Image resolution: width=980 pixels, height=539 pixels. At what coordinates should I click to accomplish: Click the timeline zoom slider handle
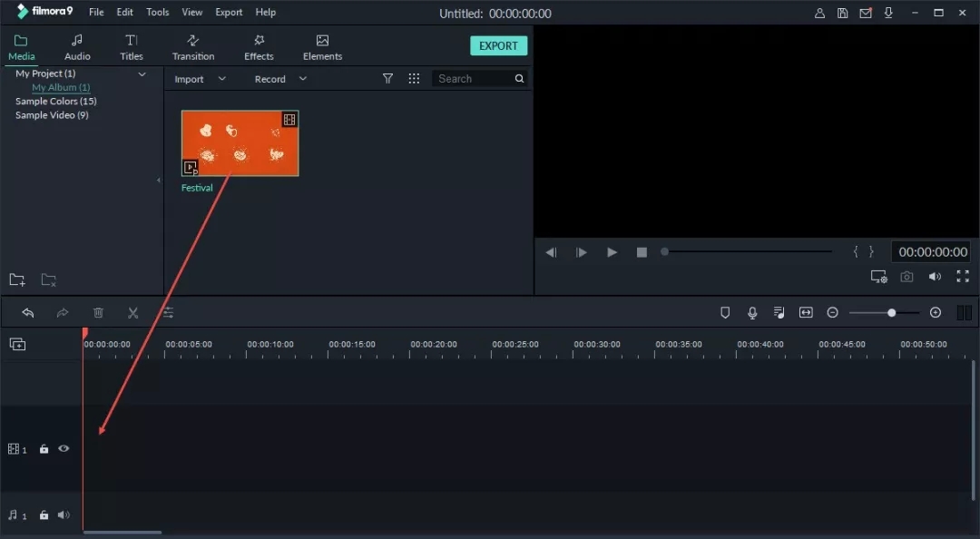(x=891, y=313)
